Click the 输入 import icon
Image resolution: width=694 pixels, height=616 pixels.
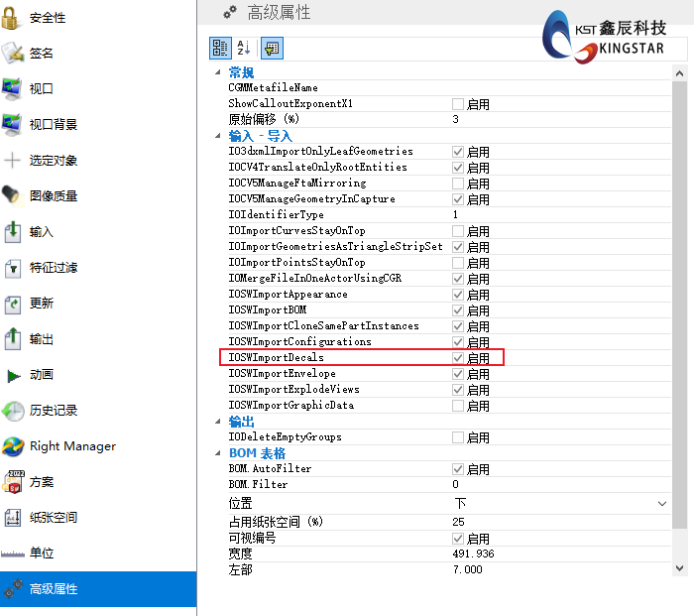pyautogui.click(x=12, y=231)
